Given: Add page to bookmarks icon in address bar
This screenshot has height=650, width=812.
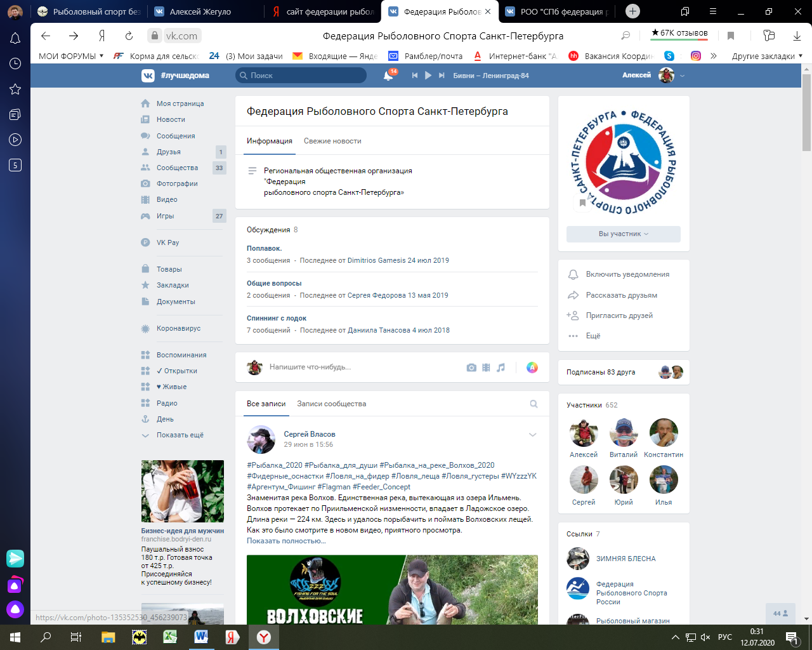Looking at the screenshot, I should coord(731,36).
